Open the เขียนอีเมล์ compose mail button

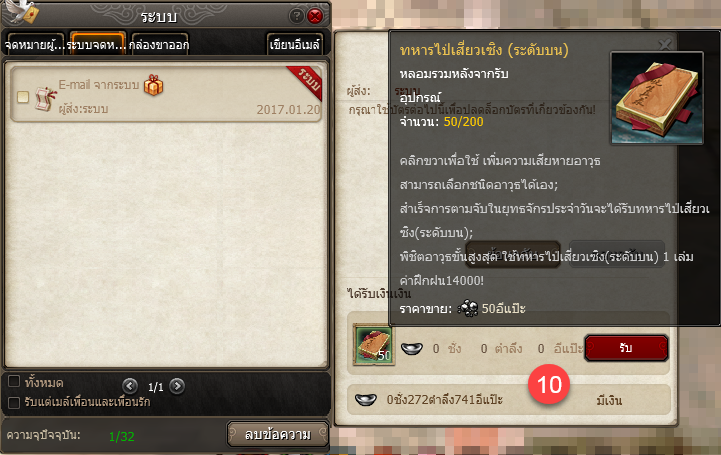295,44
